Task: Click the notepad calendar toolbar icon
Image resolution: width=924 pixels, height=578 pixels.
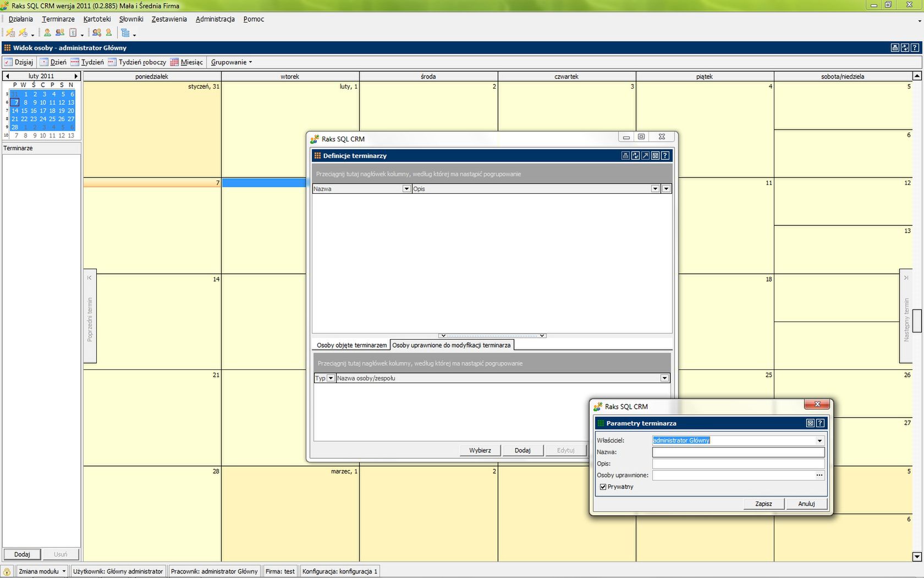Action: (73, 33)
